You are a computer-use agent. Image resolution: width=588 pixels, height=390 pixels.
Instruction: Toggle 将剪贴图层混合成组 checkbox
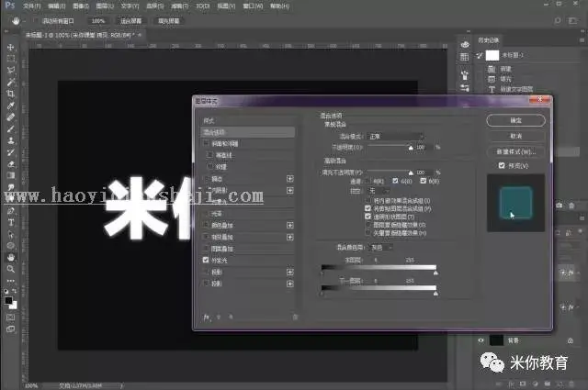pos(367,208)
